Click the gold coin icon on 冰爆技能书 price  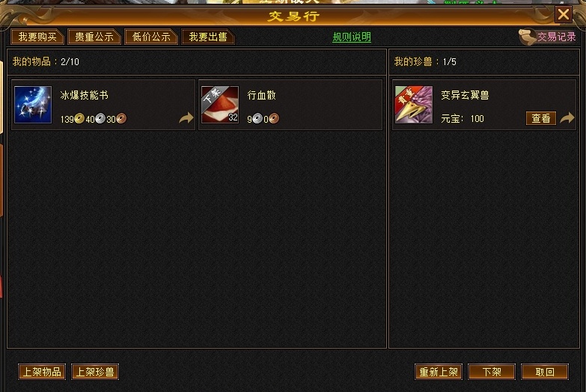coord(79,119)
